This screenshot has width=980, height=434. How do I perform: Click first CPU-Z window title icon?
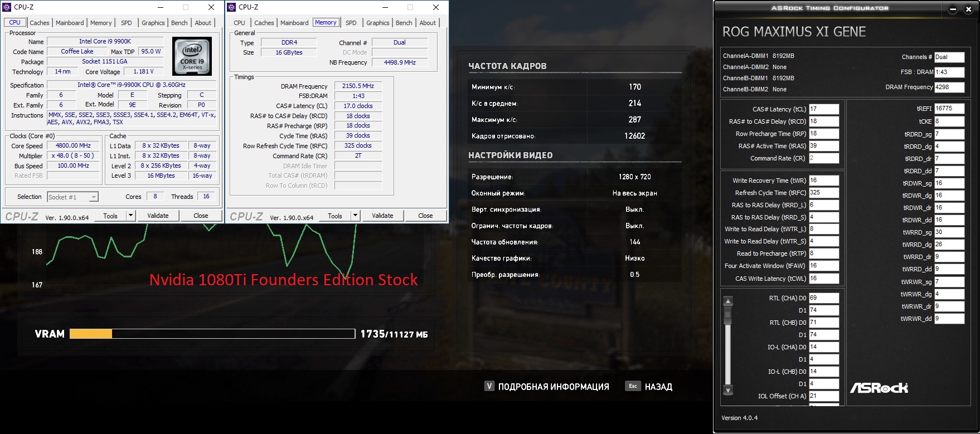pyautogui.click(x=7, y=7)
